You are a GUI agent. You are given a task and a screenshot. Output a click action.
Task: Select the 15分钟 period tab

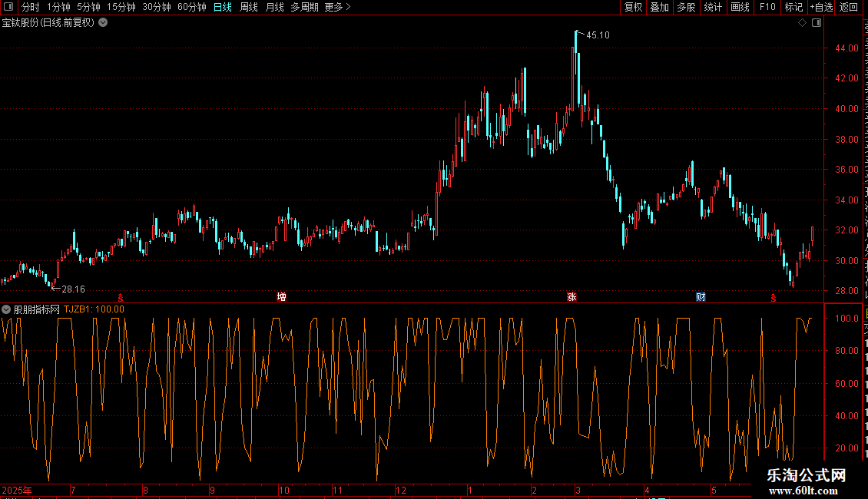121,7
